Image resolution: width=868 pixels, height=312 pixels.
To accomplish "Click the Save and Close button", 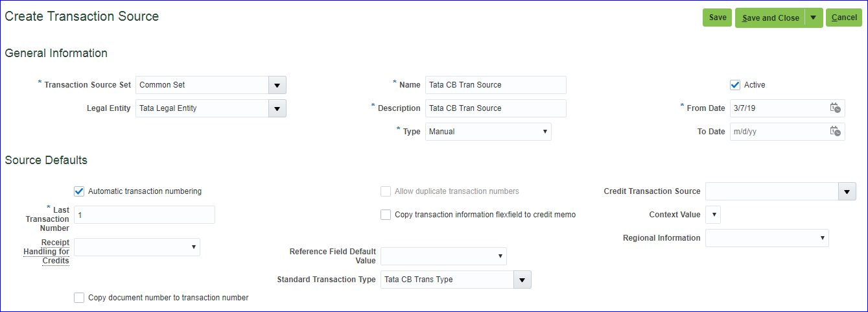I will 770,18.
